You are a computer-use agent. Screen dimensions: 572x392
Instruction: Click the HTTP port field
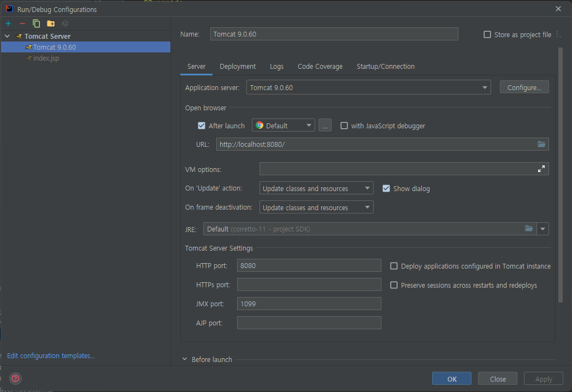point(309,265)
